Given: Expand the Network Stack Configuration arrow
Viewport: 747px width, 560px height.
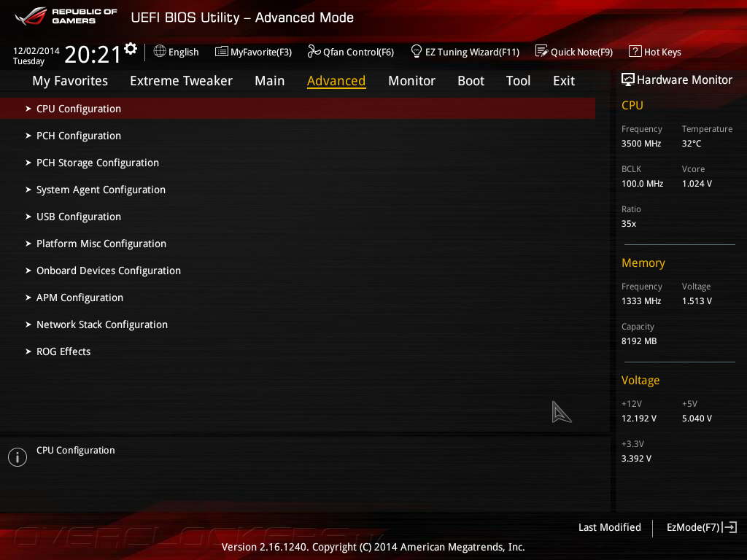Looking at the screenshot, I should tap(28, 324).
